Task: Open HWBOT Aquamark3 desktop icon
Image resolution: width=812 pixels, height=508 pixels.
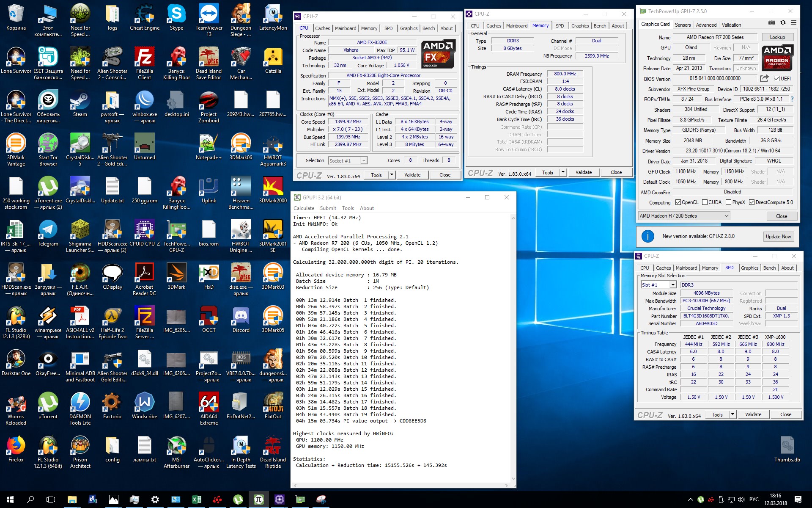Action: [x=273, y=150]
